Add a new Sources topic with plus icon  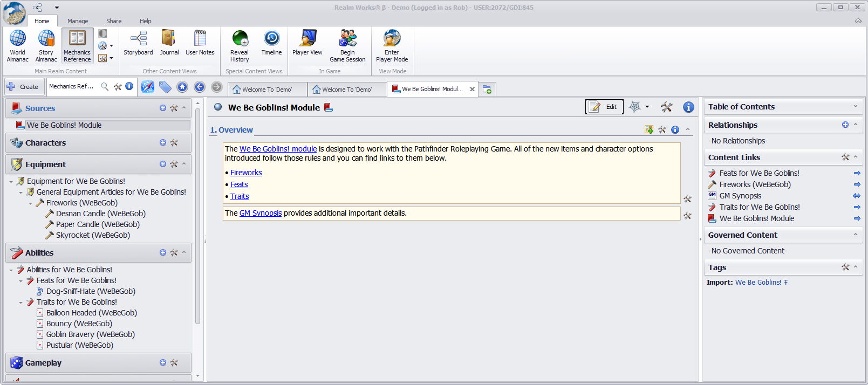click(x=163, y=108)
